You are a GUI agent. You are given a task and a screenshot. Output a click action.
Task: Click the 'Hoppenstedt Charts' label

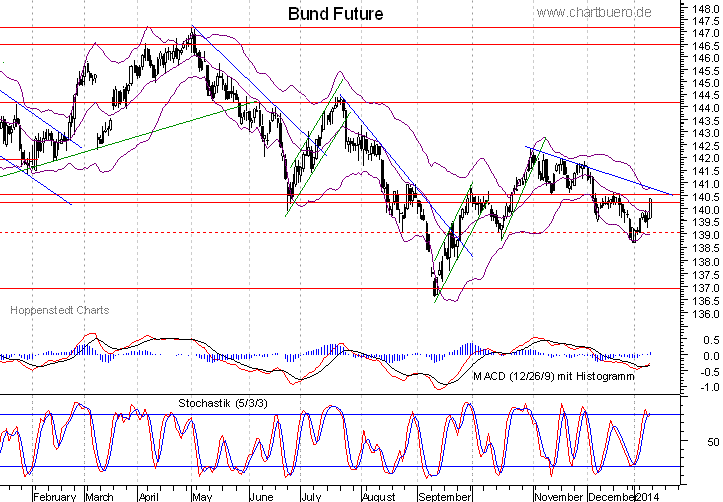[59, 310]
